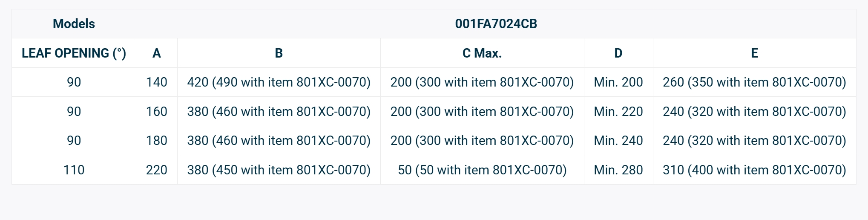The image size is (868, 220).
Task: Click the B column header
Action: [279, 53]
